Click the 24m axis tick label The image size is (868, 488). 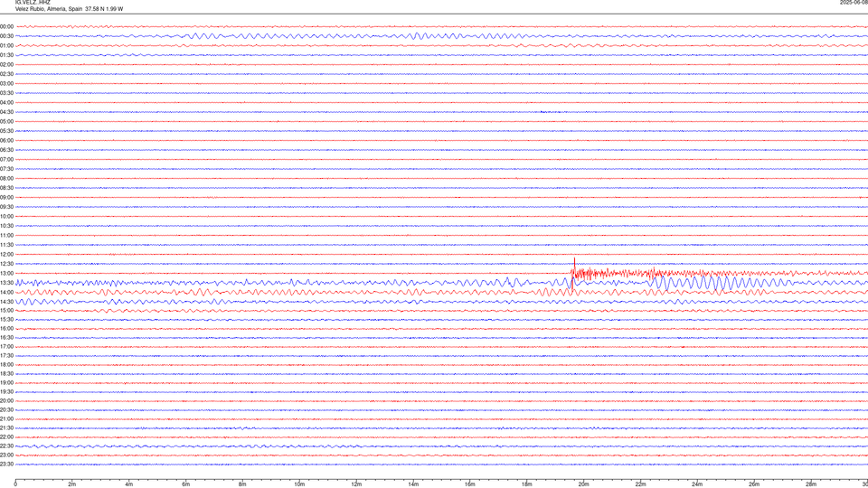[x=697, y=484]
